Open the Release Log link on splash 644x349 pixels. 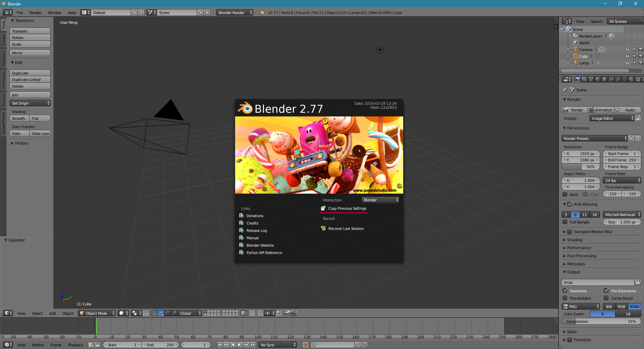point(257,231)
